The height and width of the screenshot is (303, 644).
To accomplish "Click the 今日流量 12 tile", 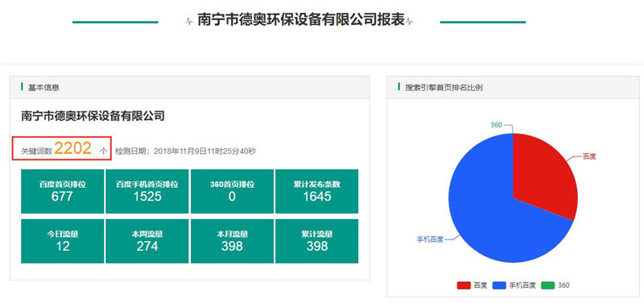I will coord(63,241).
